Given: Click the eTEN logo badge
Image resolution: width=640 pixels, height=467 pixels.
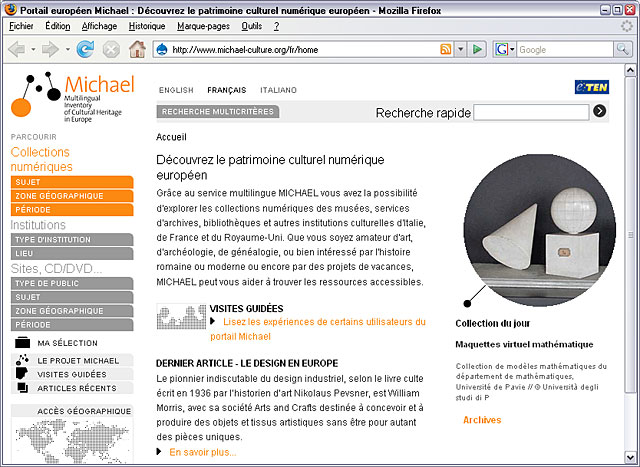Looking at the screenshot, I should 592,87.
